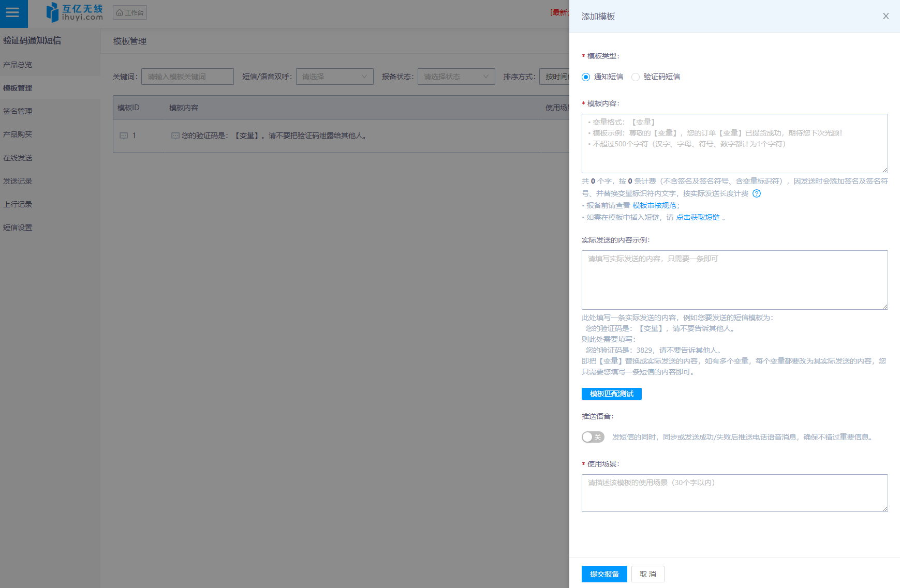Click the message icon beside template ID 1

(x=124, y=136)
